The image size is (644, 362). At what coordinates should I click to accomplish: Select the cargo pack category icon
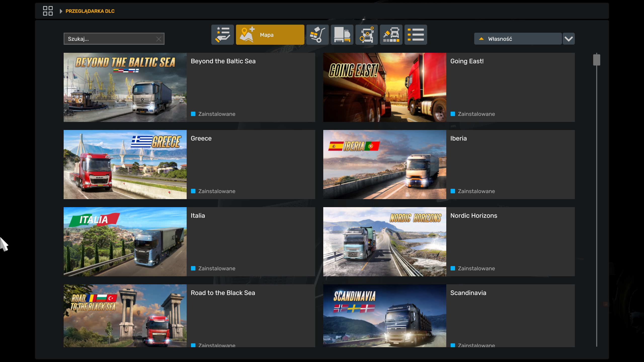[x=317, y=35]
